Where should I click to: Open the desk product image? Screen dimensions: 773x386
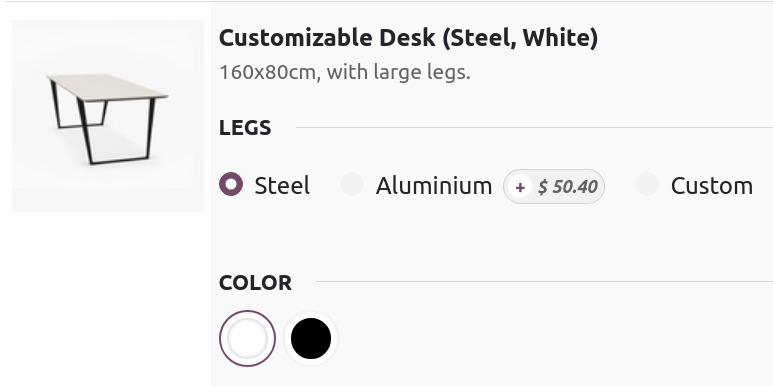[108, 116]
